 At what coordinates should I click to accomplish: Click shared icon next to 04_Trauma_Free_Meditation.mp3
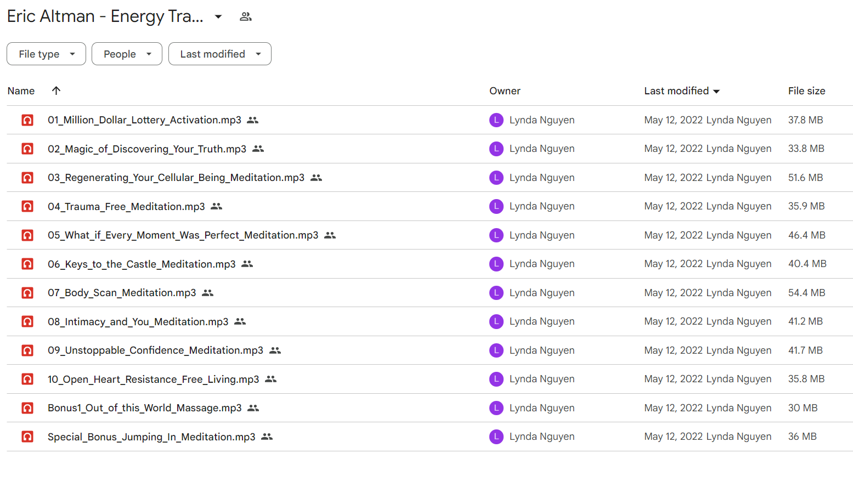[216, 206]
